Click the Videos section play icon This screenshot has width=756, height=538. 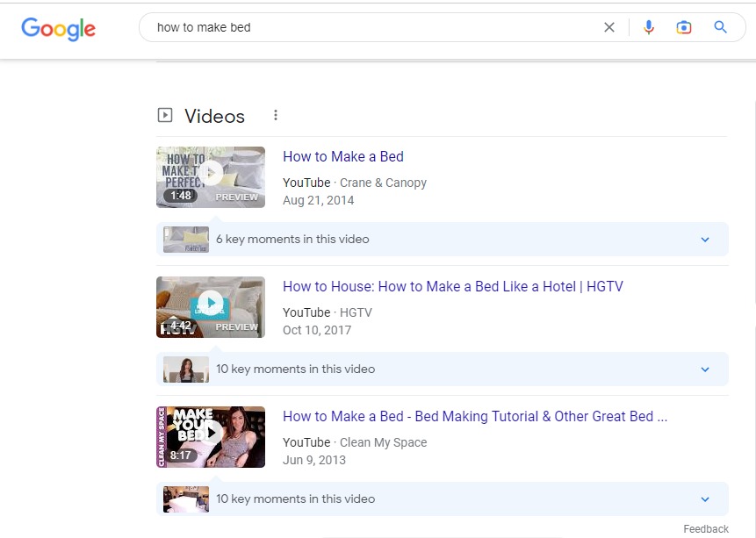(x=164, y=116)
